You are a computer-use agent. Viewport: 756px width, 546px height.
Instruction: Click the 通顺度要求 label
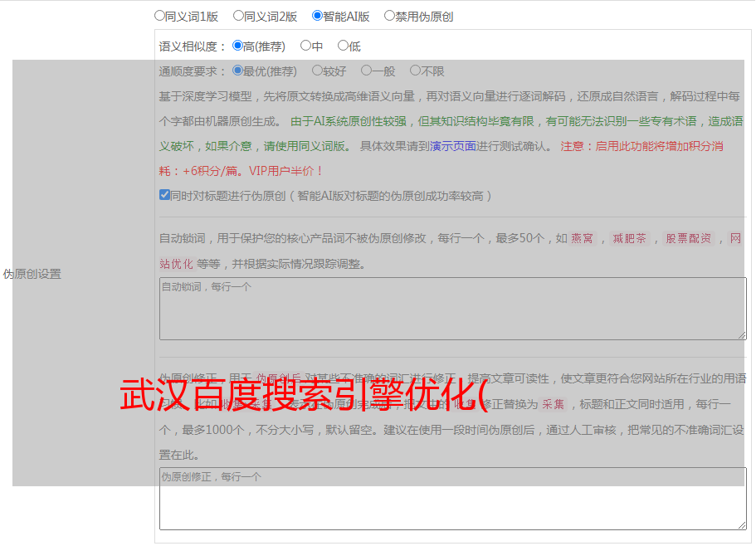pos(193,71)
